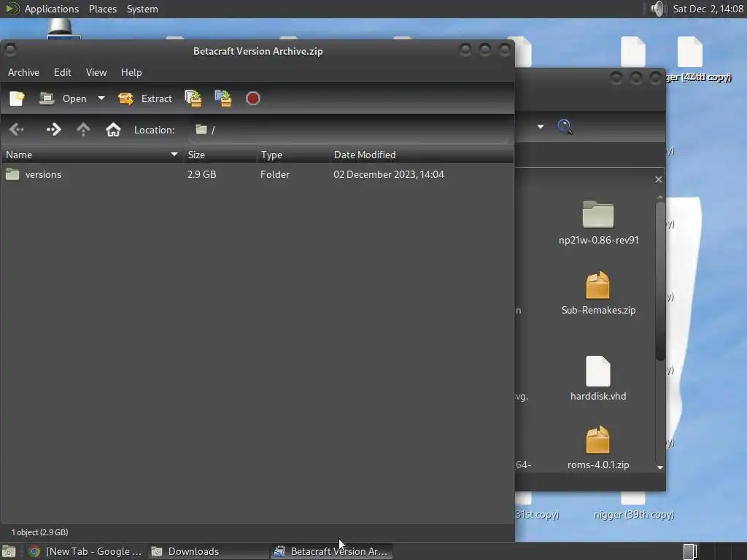The image size is (747, 560).
Task: Select Sub-Remakes.zip in Downloads window
Action: tap(598, 293)
